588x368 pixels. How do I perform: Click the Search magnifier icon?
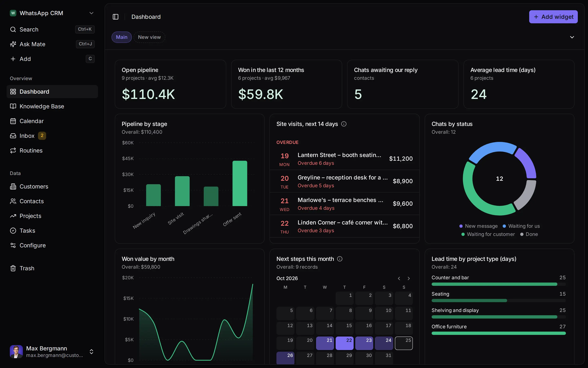point(13,29)
